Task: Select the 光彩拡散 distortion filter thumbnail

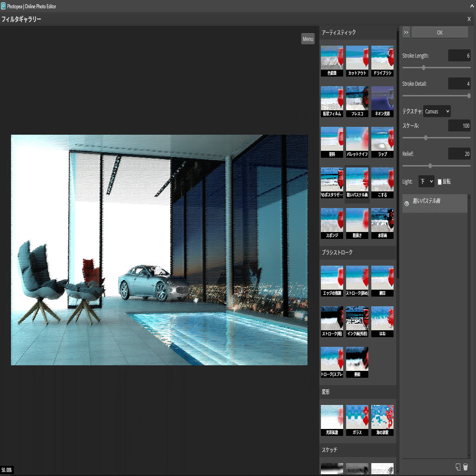Action: (x=332, y=421)
